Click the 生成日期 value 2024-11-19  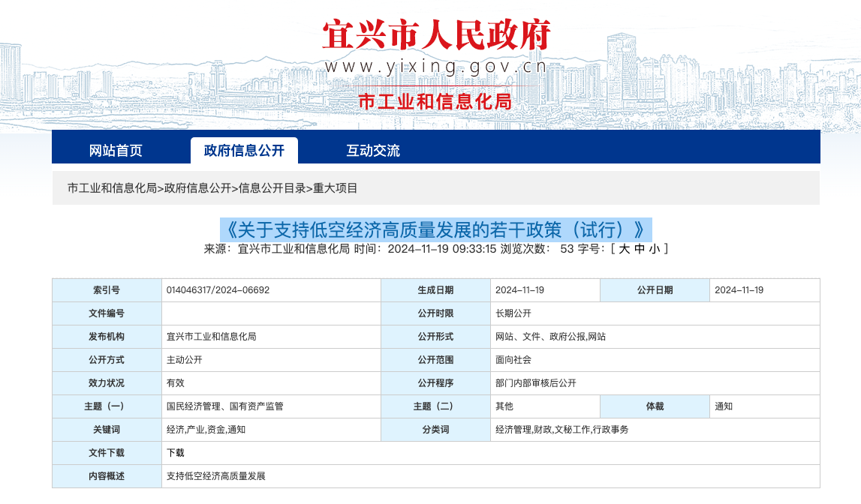[519, 290]
